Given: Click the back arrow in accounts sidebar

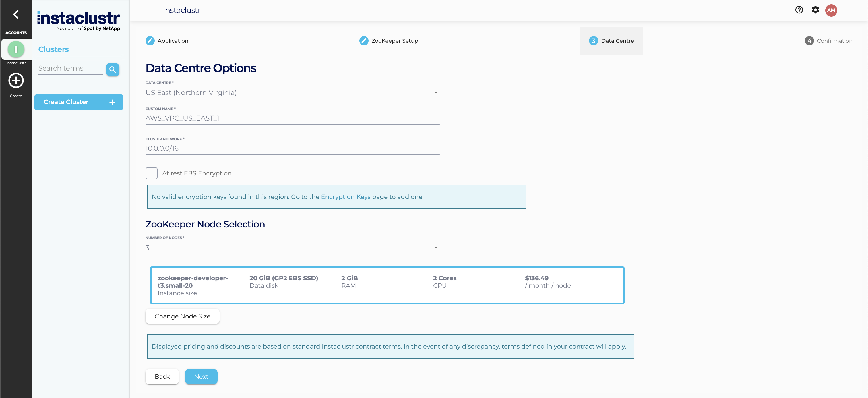Looking at the screenshot, I should (16, 14).
